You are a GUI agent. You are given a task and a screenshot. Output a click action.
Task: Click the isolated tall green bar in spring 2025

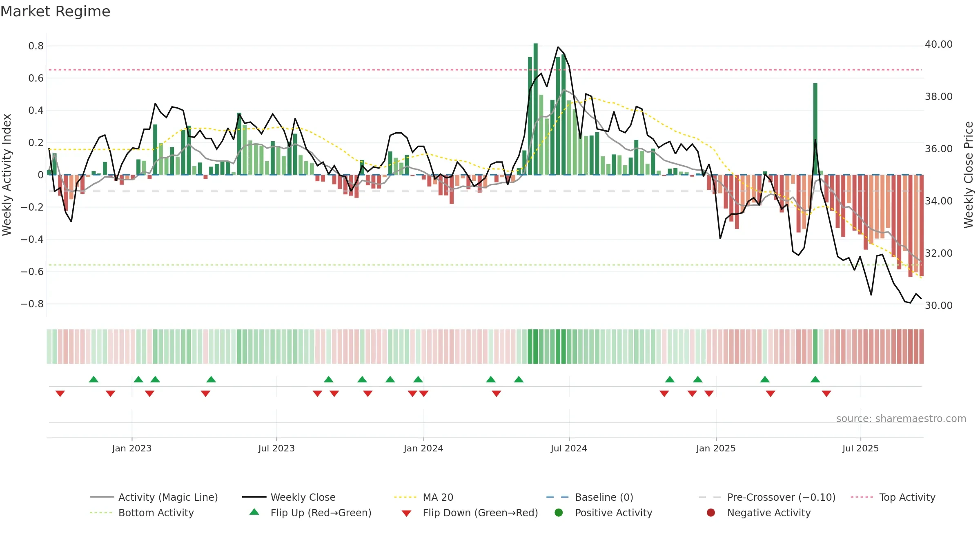815,129
